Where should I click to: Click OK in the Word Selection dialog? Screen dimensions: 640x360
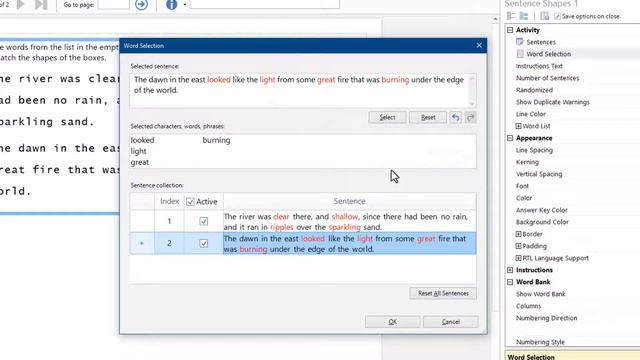coord(392,322)
